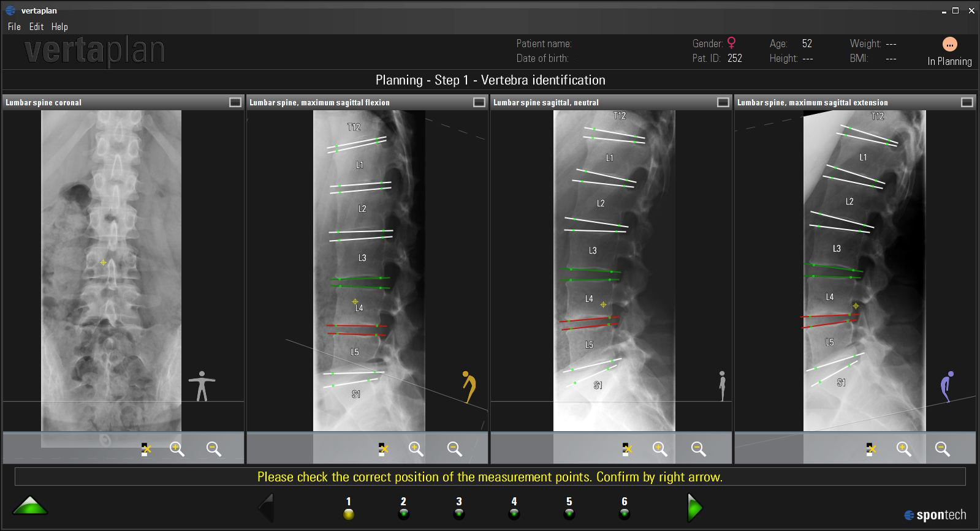Image resolution: width=980 pixels, height=531 pixels.
Task: Open the Help menu
Action: pos(59,26)
